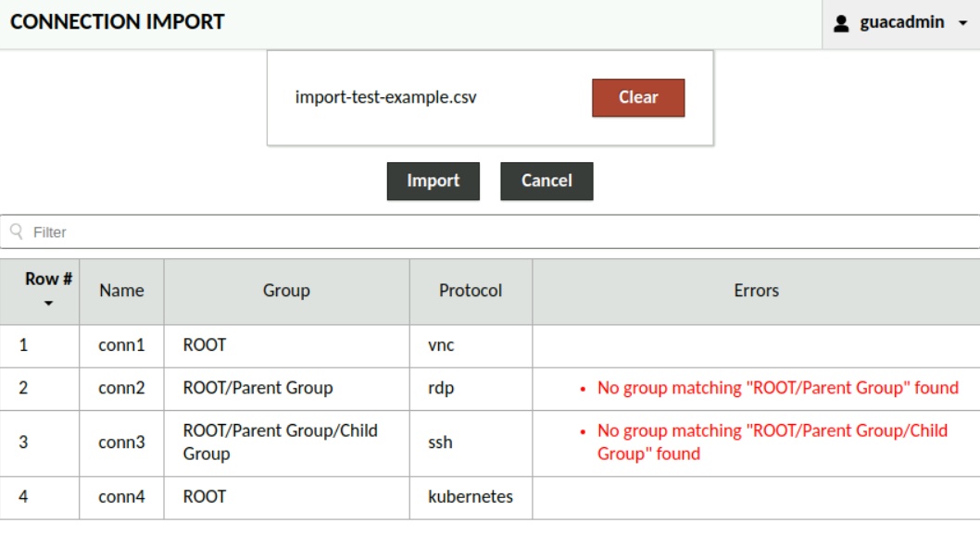The image size is (980, 548).
Task: Sort table by the Name column header
Action: pos(121,291)
